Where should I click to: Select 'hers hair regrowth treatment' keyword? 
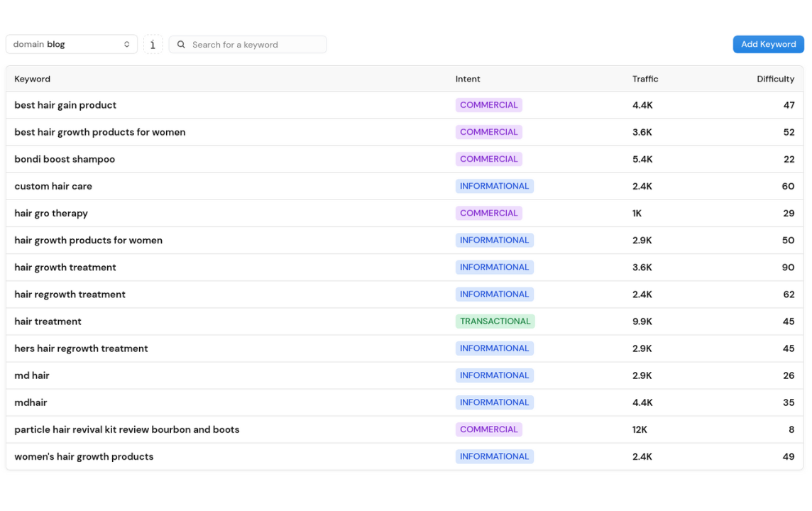coord(82,348)
